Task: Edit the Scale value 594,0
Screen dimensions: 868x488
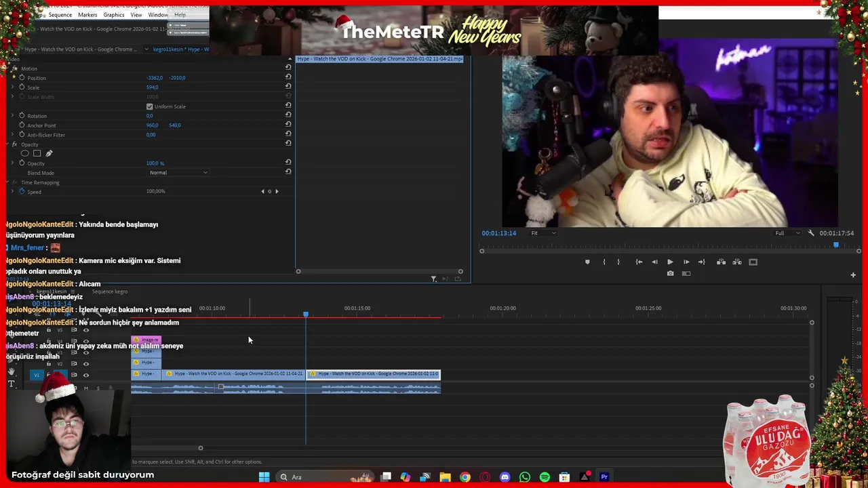Action: tap(153, 87)
